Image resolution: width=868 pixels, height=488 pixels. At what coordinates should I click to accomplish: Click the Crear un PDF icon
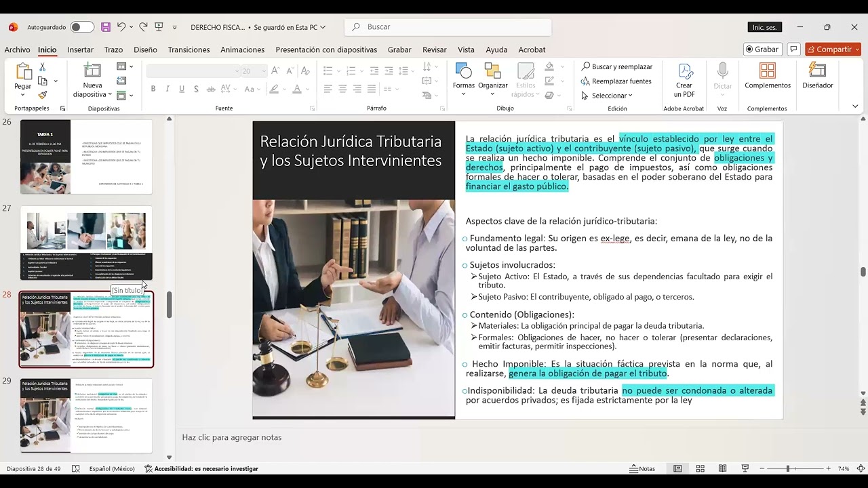coord(684,80)
